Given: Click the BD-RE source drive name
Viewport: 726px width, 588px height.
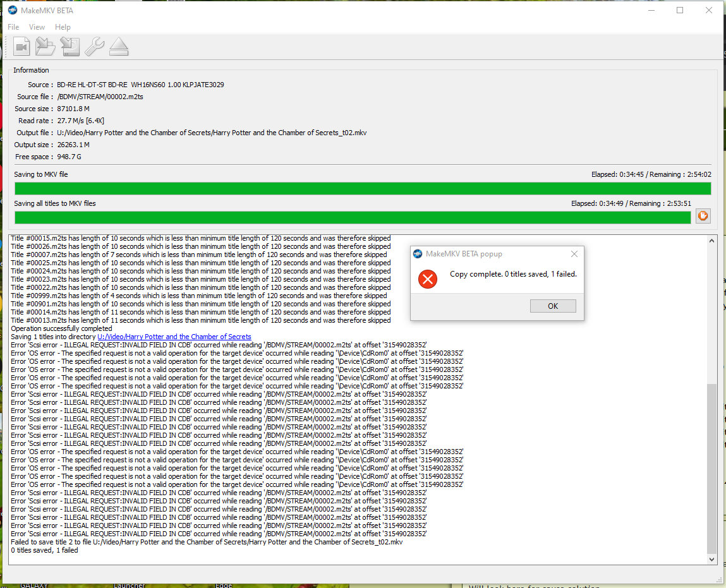Looking at the screenshot, I should click(x=140, y=85).
